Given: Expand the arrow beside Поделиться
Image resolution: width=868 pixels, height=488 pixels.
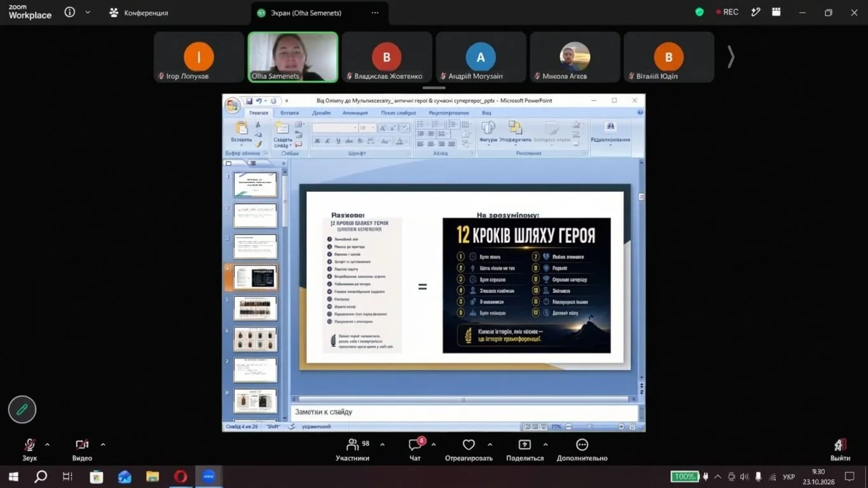Looking at the screenshot, I should [545, 445].
